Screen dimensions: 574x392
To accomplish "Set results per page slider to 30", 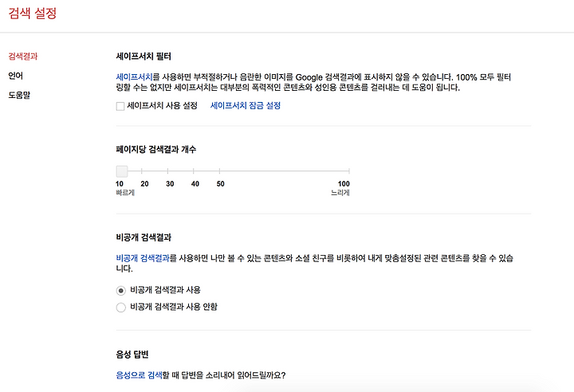I will (167, 171).
